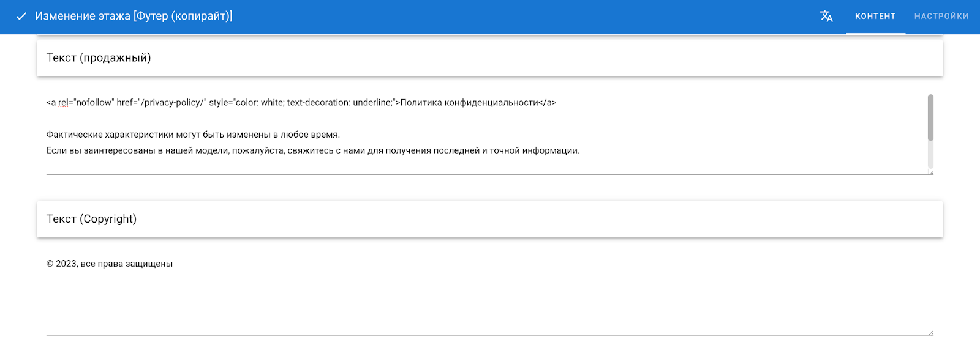Click the "Текст (продажный)" section header
Image resolution: width=980 pixels, height=356 pixels.
coord(99,58)
